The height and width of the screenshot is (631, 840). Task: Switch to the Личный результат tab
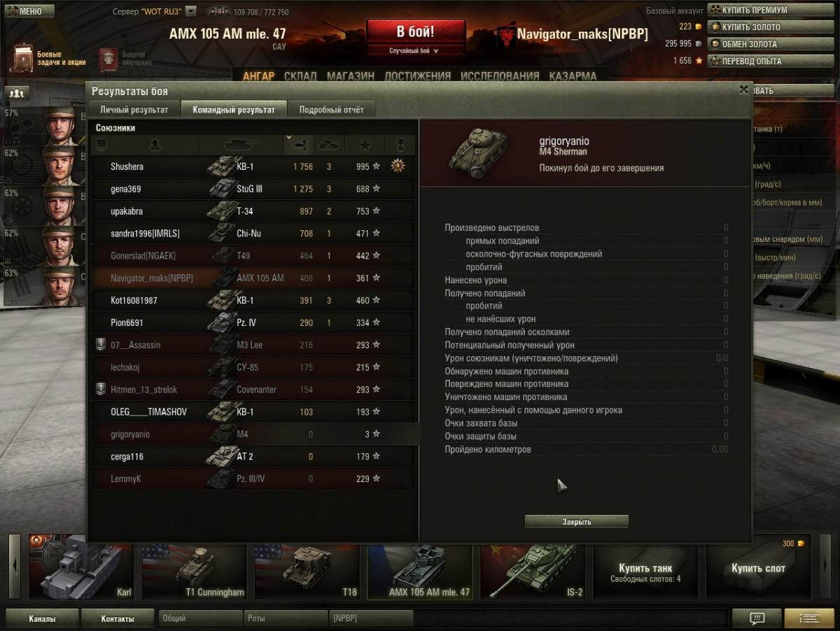click(134, 110)
